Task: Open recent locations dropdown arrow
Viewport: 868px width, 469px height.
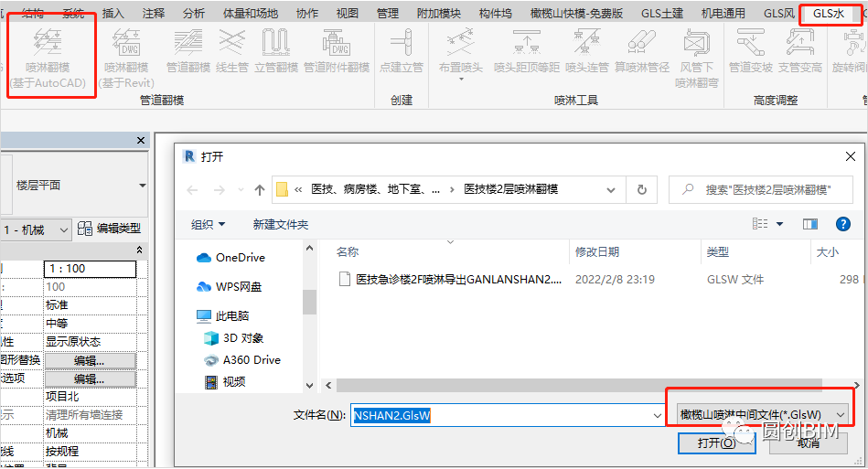Action: click(241, 190)
